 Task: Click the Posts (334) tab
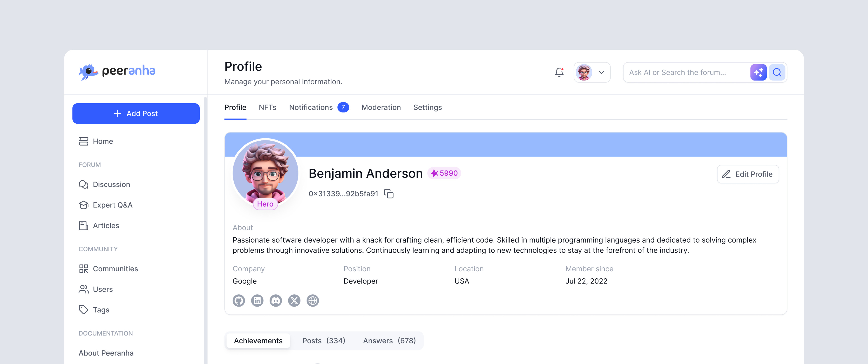coord(324,341)
